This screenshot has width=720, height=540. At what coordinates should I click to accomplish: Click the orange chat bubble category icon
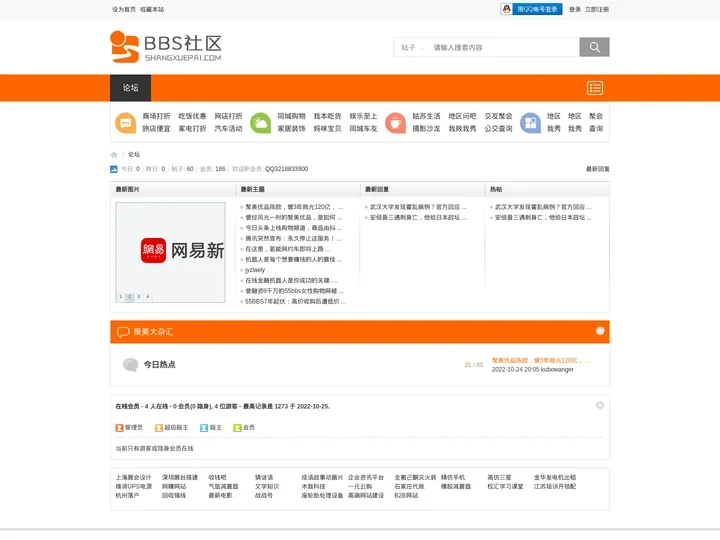125,123
